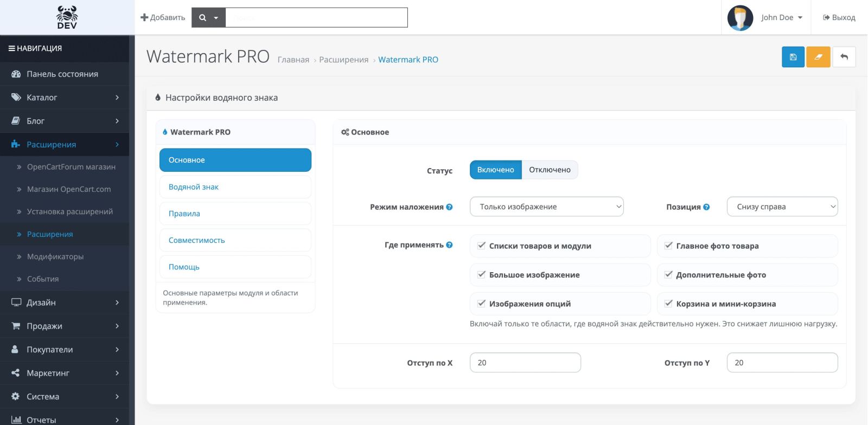Toggle Корзина и мини-корзина checkbox
The width and height of the screenshot is (868, 425).
point(668,303)
